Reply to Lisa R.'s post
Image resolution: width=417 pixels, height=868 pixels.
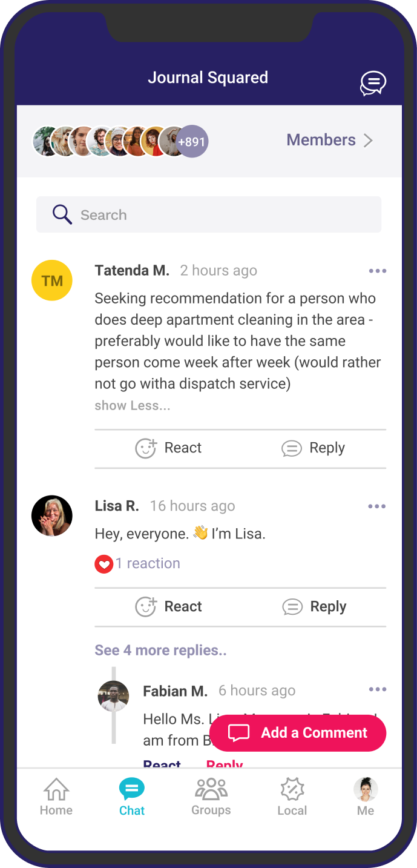[314, 606]
